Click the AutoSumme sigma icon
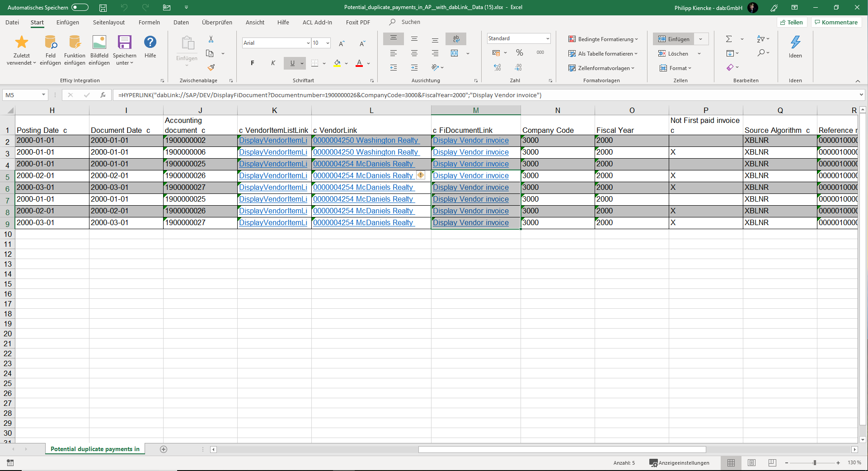868x471 pixels. pyautogui.click(x=728, y=39)
